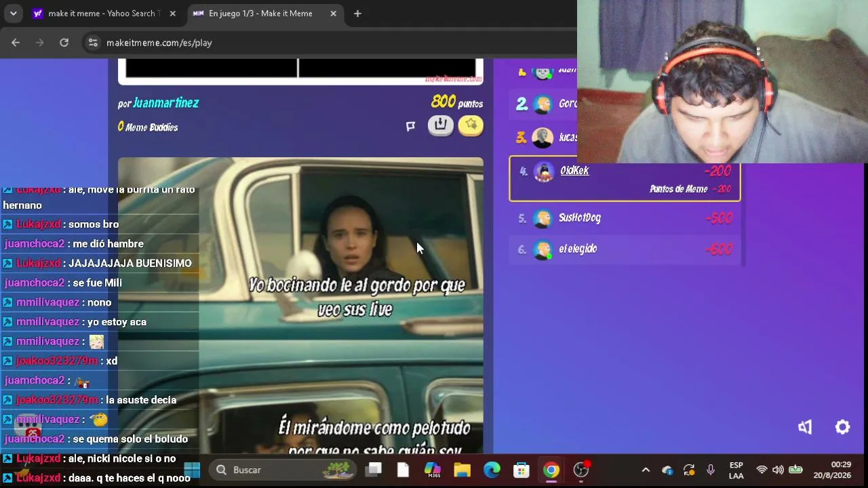The width and height of the screenshot is (868, 488).
Task: Open Microsoft Store from the taskbar
Action: coord(521,470)
